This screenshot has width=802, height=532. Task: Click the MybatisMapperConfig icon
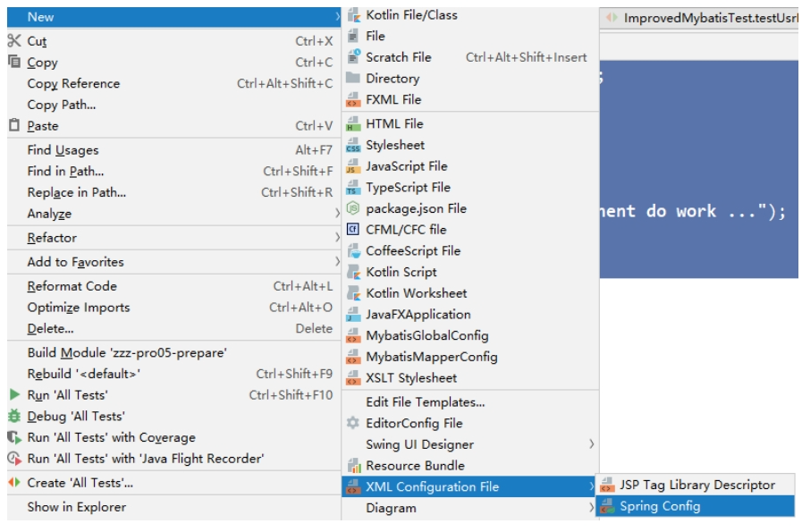(353, 357)
